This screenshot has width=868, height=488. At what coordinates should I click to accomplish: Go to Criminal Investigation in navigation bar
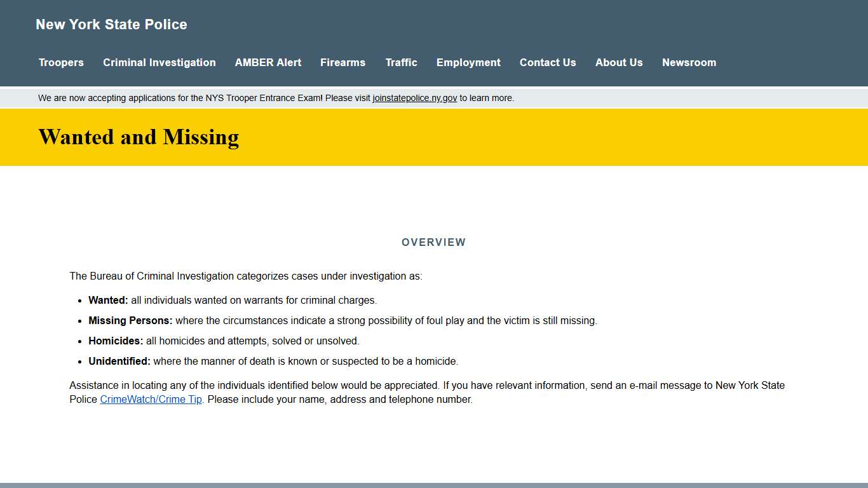(x=159, y=62)
